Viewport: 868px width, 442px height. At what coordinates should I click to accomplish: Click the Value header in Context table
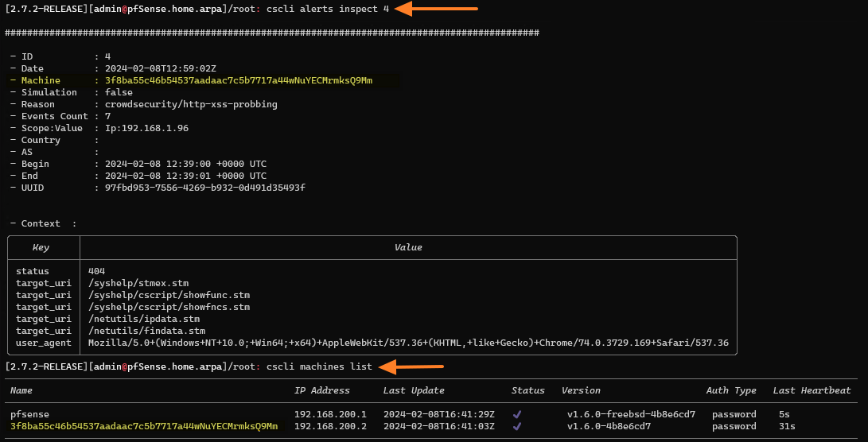tap(408, 247)
